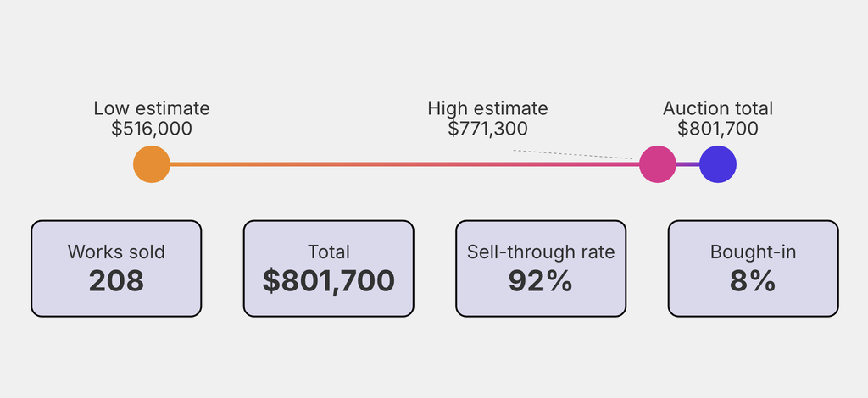The width and height of the screenshot is (868, 398).
Task: Click the $801,700 value under Auction total
Action: 718,129
